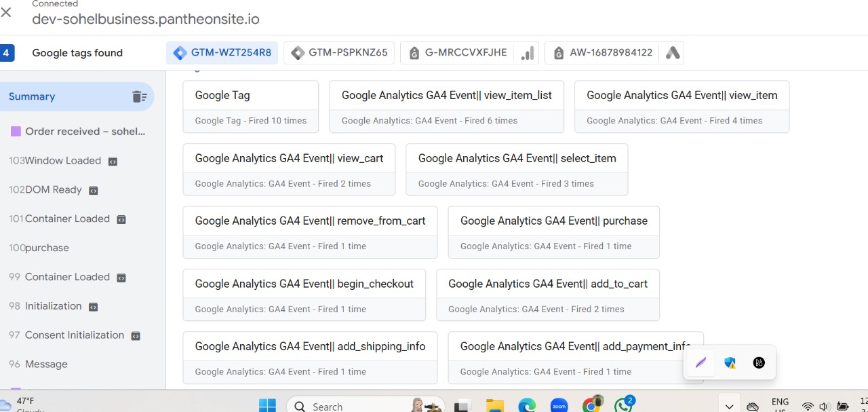Clear the event list with the Summary delete icon
868x412 pixels.
coord(140,96)
